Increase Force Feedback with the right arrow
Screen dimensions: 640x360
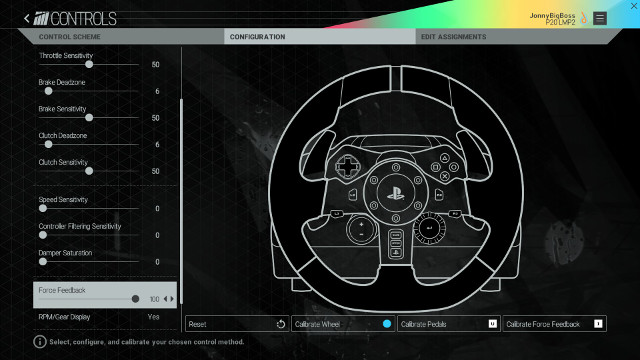[172, 299]
